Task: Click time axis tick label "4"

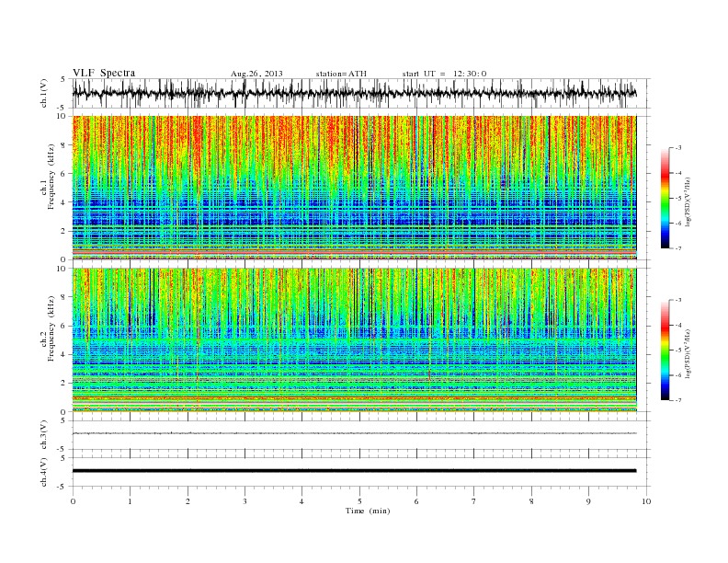Action: [301, 501]
